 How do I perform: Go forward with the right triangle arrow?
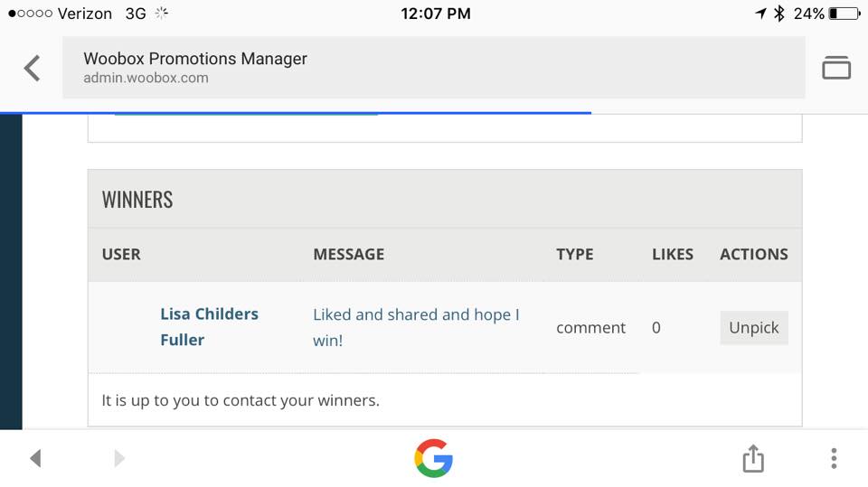point(119,458)
